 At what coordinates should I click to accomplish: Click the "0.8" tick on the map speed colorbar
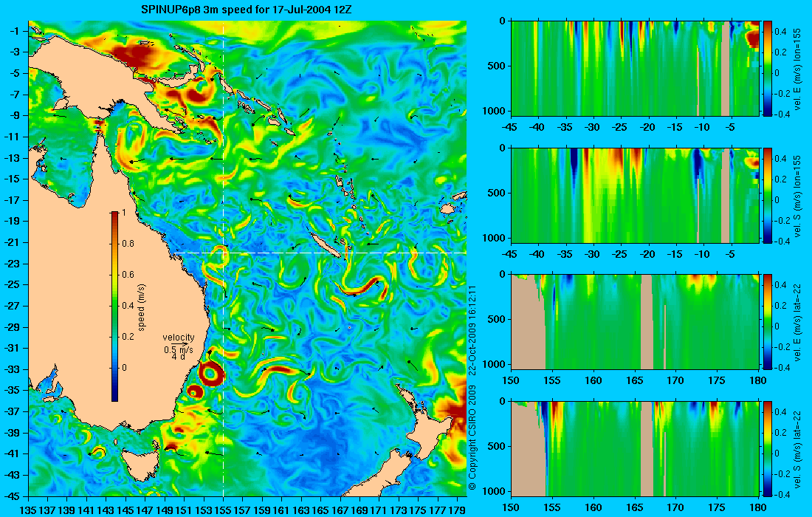click(x=128, y=244)
